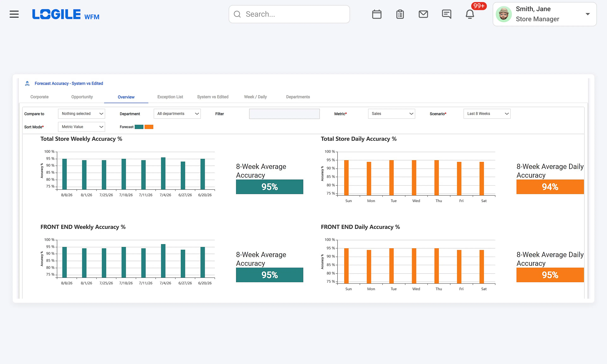Open the Week / Daily tab
Image resolution: width=607 pixels, height=364 pixels.
[255, 97]
